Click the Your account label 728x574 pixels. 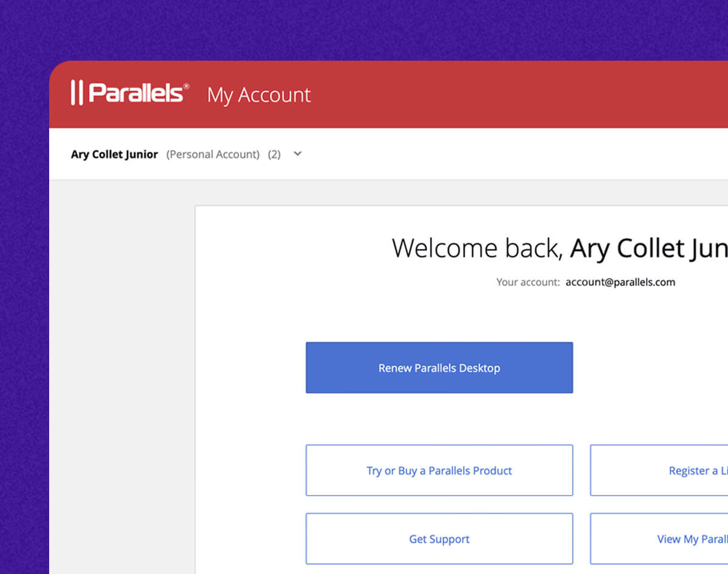528,282
